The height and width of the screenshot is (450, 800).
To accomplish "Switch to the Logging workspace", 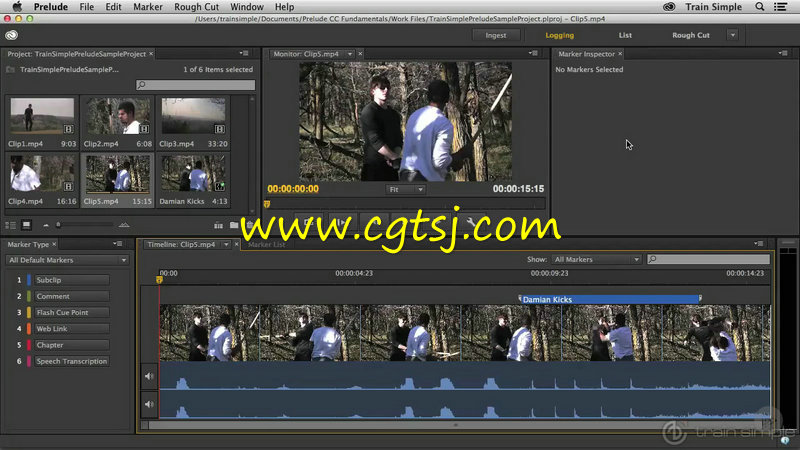I will [x=560, y=35].
